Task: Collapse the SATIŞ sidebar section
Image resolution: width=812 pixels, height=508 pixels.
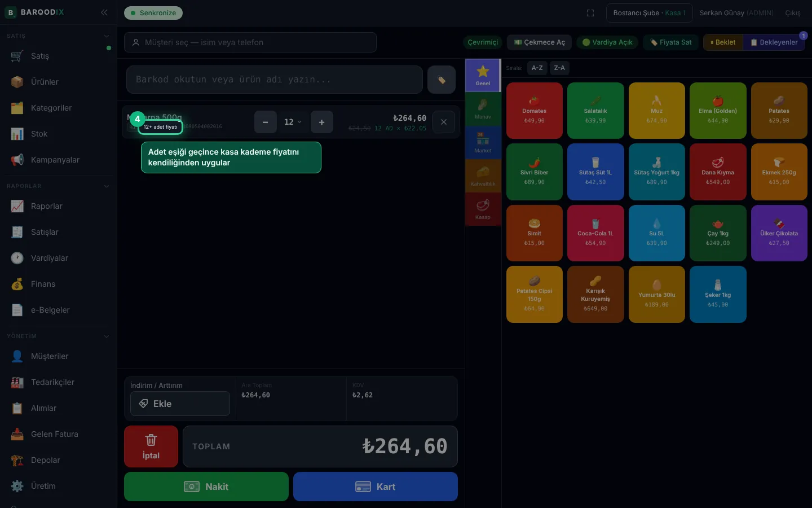Action: pyautogui.click(x=107, y=36)
